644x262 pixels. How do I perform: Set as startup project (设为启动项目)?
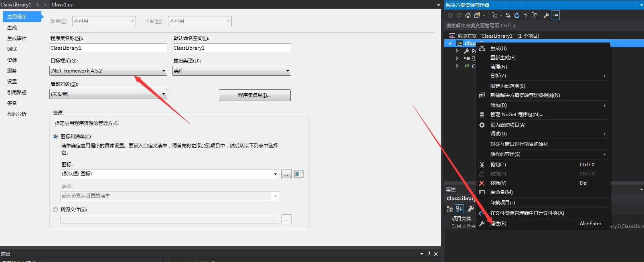point(543,125)
